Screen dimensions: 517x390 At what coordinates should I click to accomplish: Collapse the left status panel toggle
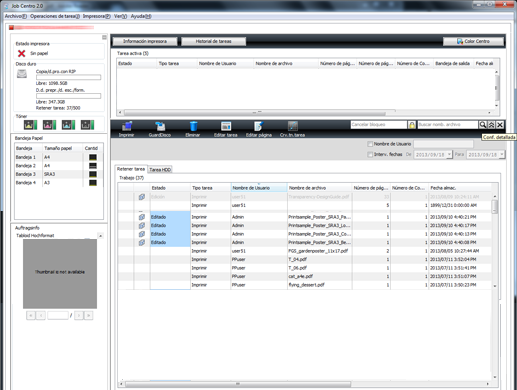pyautogui.click(x=104, y=37)
